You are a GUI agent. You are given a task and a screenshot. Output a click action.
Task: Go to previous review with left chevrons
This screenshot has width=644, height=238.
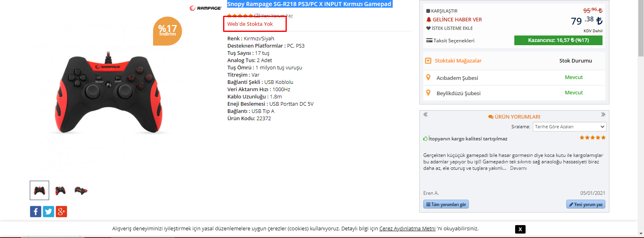(425, 115)
